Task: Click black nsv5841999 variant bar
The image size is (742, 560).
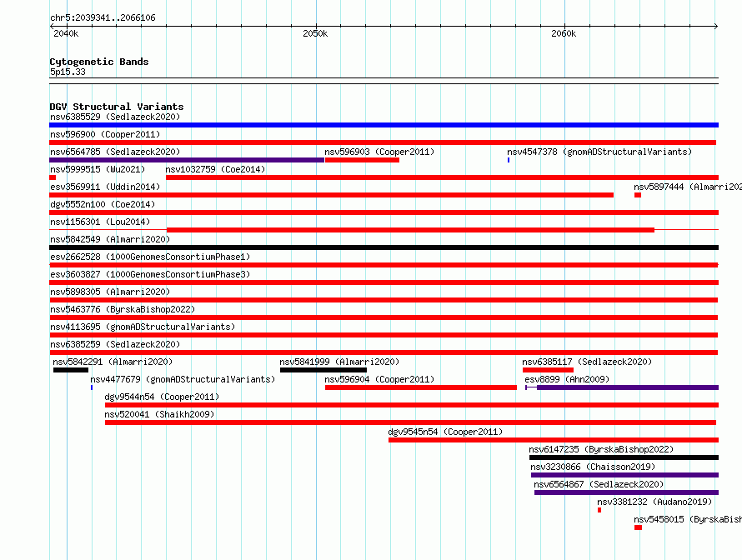Action: pos(323,370)
